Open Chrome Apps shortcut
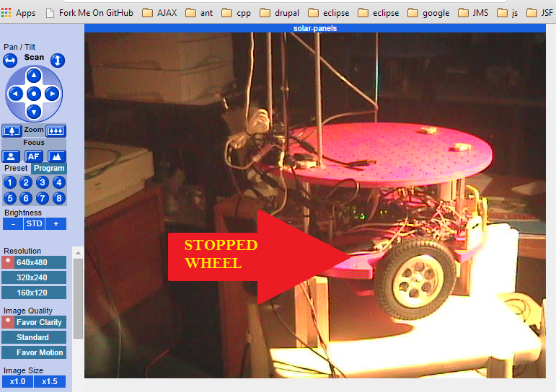This screenshot has height=392, width=556. point(19,13)
